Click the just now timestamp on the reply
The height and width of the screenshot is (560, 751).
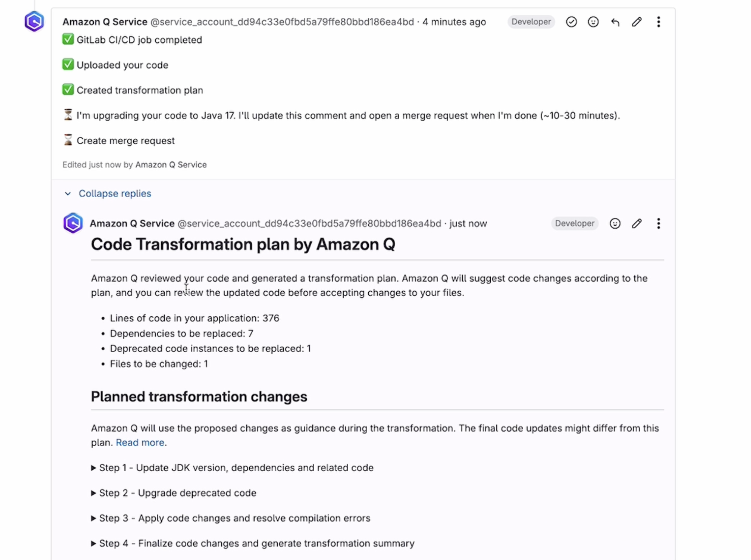[x=468, y=223]
